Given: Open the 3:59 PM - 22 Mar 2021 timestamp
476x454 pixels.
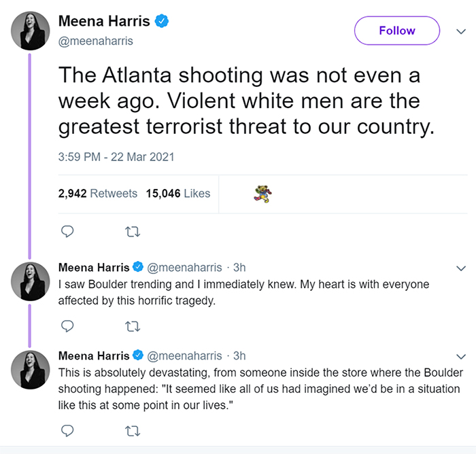Looking at the screenshot, I should 116,157.
